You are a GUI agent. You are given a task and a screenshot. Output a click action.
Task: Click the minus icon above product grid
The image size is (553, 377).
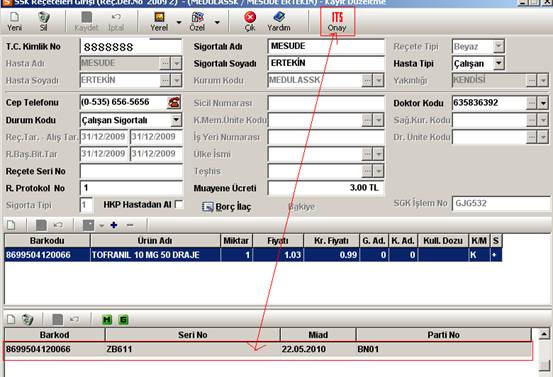pos(130,225)
